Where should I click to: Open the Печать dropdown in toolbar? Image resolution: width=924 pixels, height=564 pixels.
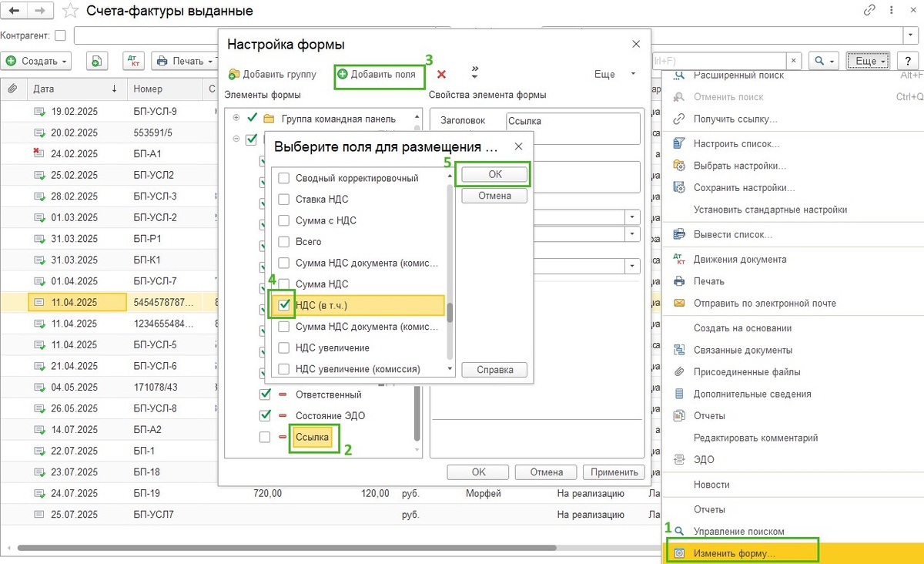pos(182,61)
